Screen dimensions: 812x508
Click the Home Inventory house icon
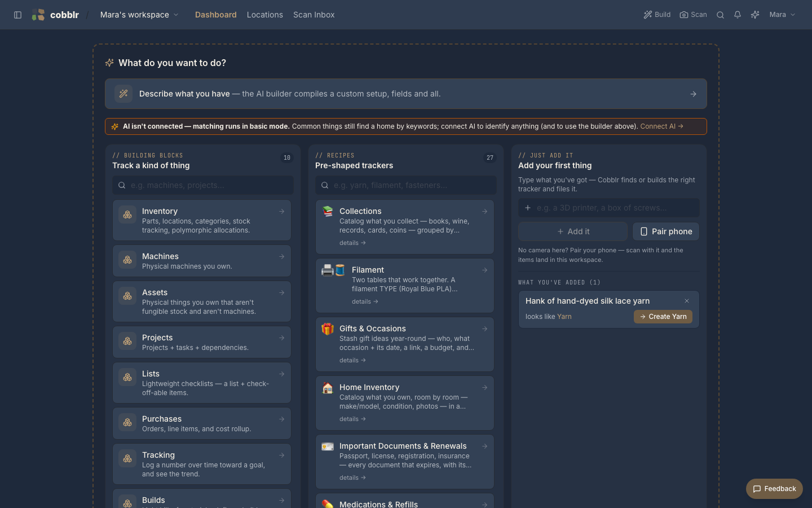click(x=328, y=387)
